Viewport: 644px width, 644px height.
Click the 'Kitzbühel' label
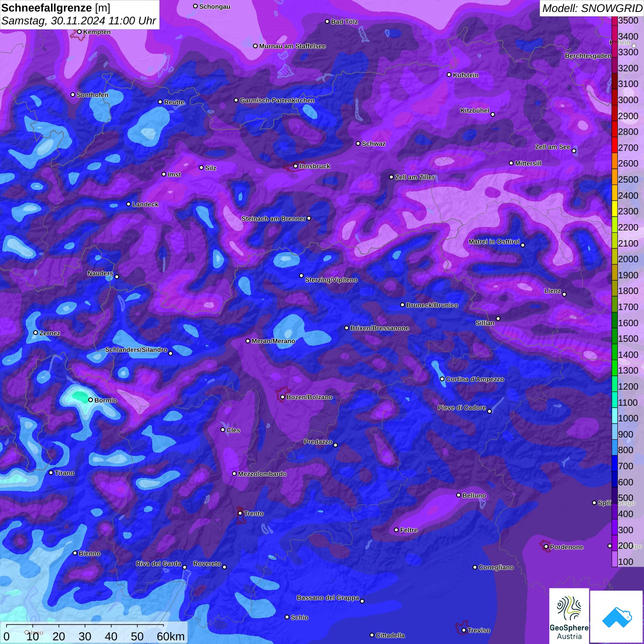coord(475,110)
